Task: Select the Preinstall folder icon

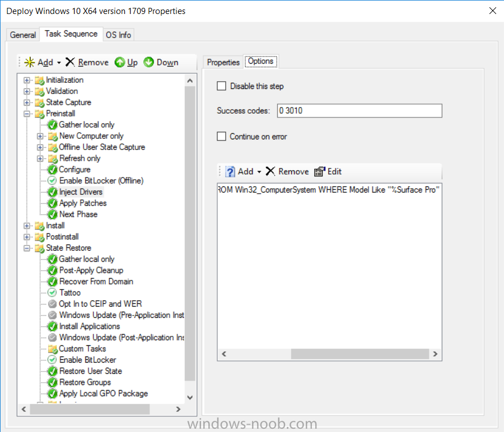Action: click(x=40, y=114)
